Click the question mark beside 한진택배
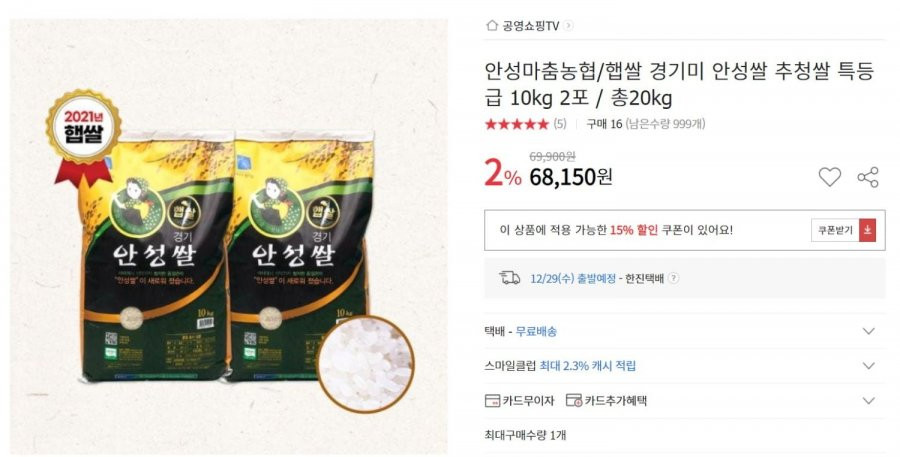900x457 pixels. coord(674,278)
